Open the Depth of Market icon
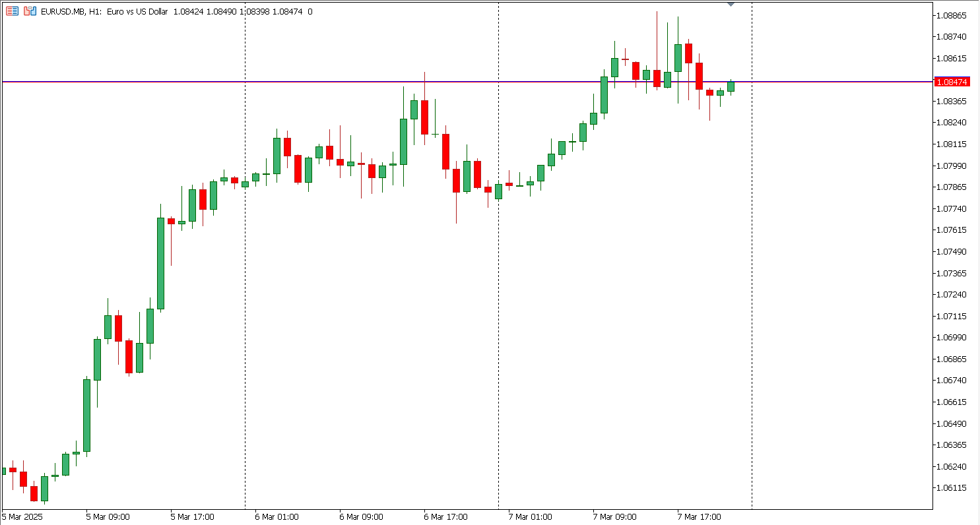The height and width of the screenshot is (525, 980). (x=29, y=11)
